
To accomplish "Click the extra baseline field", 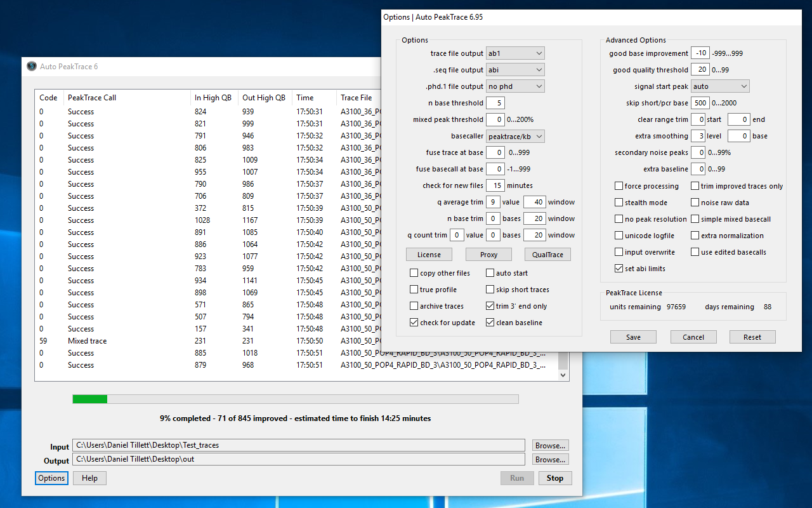I will [698, 169].
